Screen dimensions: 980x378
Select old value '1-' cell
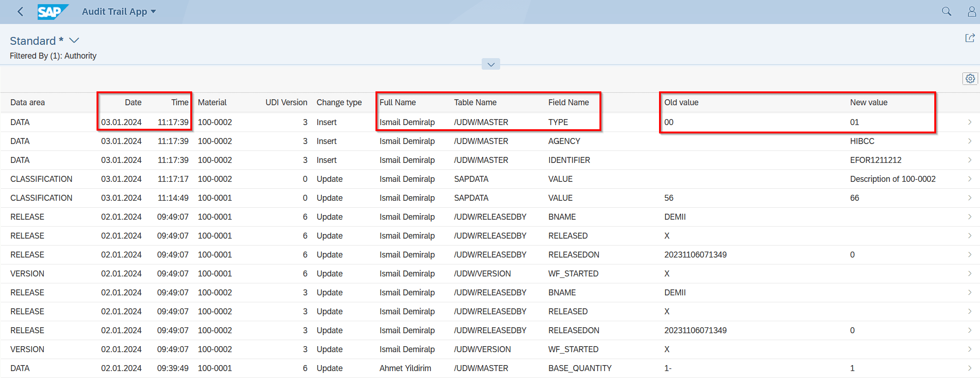(668, 368)
